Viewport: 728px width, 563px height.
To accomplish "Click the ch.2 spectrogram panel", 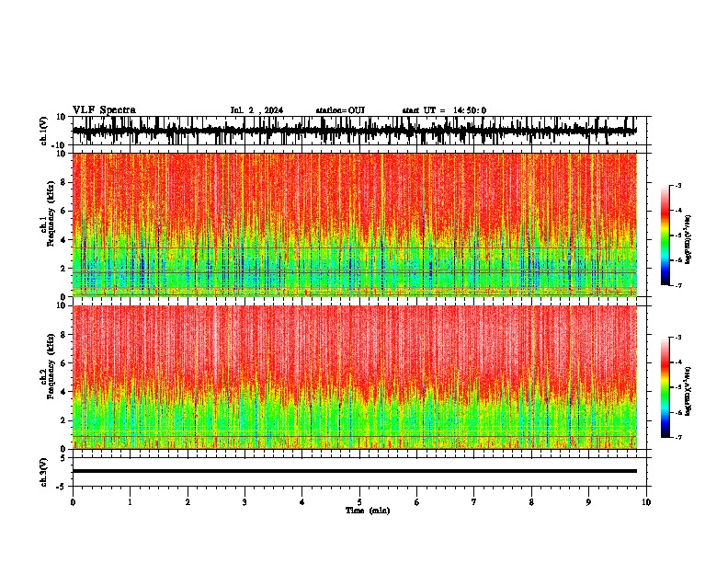I will click(355, 377).
